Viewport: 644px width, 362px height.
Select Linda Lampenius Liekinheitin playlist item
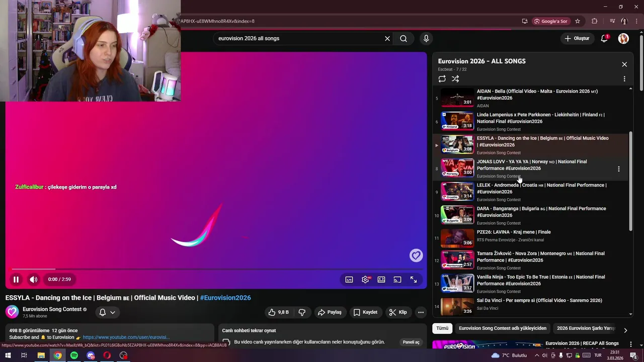click(531, 122)
